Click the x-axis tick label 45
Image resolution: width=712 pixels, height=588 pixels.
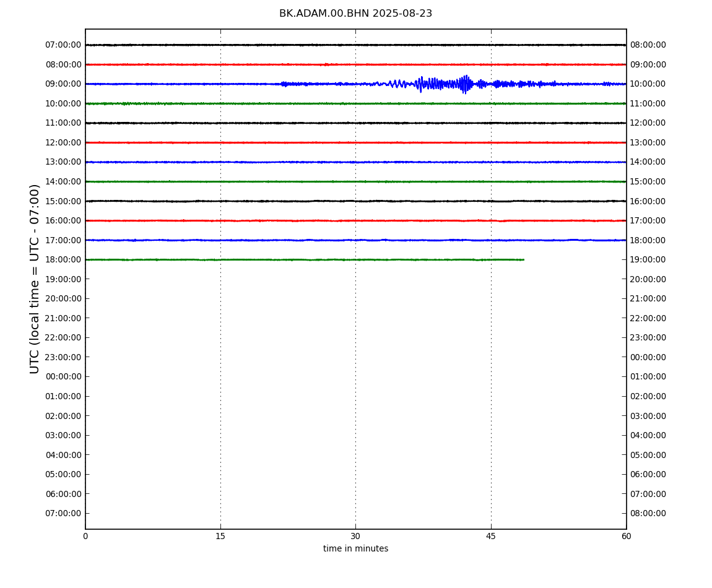491,536
